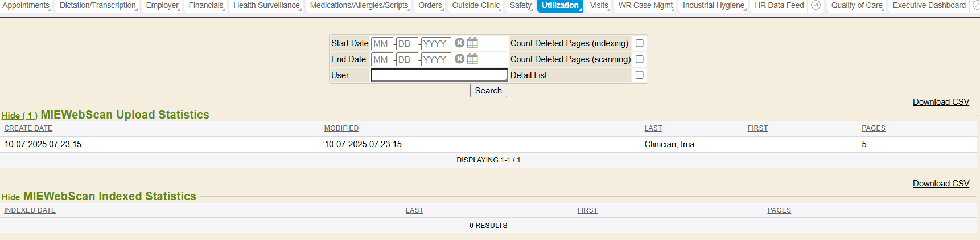Image resolution: width=980 pixels, height=240 pixels.
Task: Clear the End Date using X icon
Action: pos(459,59)
